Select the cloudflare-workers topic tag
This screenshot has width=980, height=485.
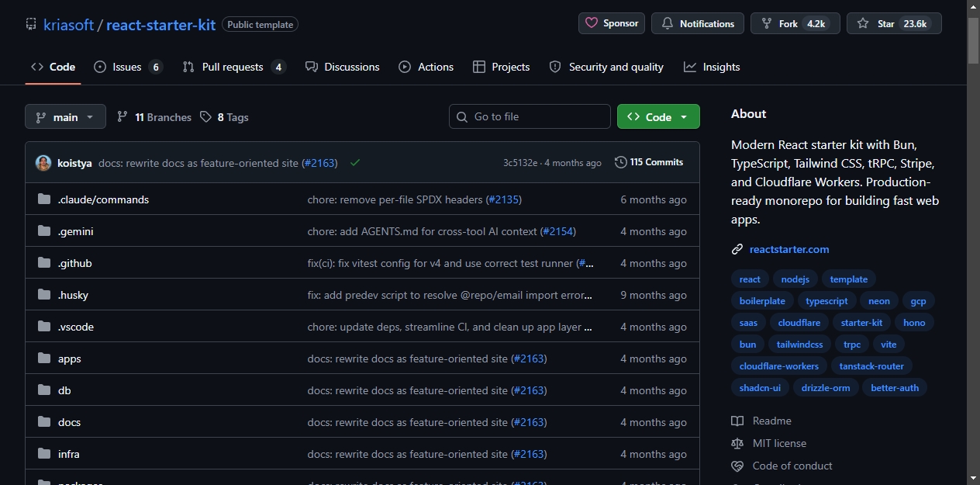click(779, 366)
